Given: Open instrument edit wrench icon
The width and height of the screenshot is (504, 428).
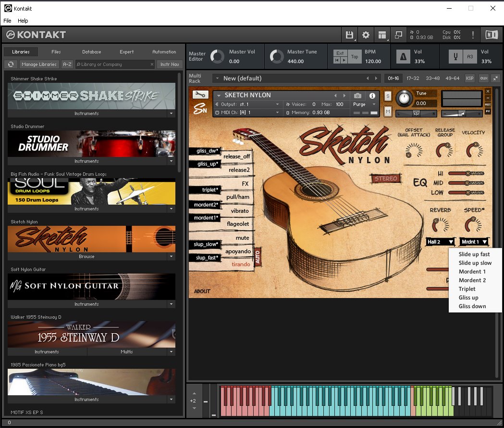Looking at the screenshot, I should click(201, 95).
